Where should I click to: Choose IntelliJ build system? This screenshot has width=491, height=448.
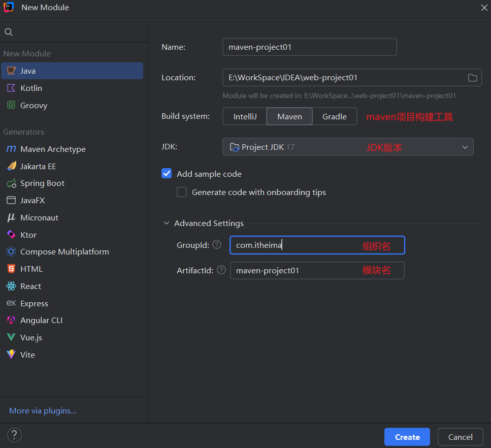245,116
